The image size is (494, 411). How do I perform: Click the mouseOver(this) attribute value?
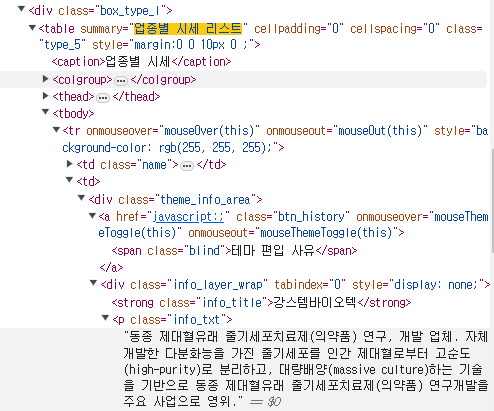(x=209, y=130)
